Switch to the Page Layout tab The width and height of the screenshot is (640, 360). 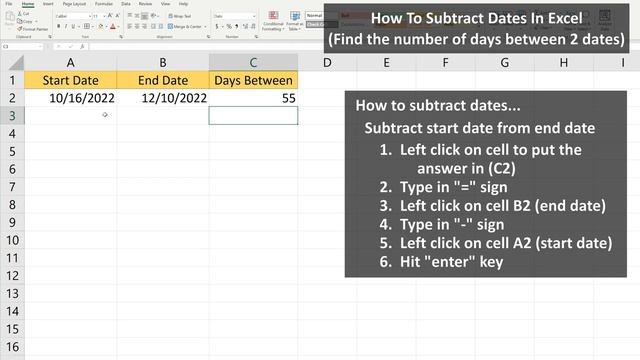pos(74,4)
